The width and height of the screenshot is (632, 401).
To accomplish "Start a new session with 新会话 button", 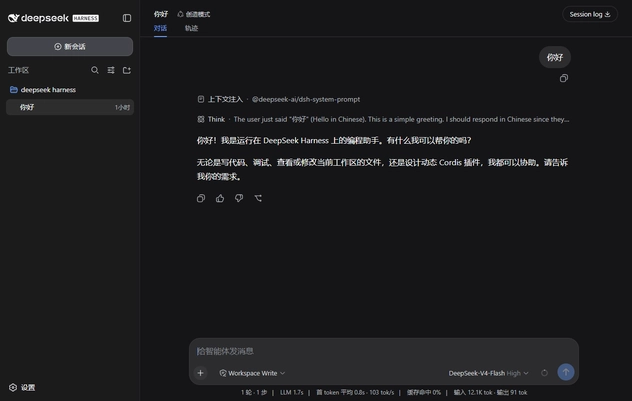I will pyautogui.click(x=70, y=47).
